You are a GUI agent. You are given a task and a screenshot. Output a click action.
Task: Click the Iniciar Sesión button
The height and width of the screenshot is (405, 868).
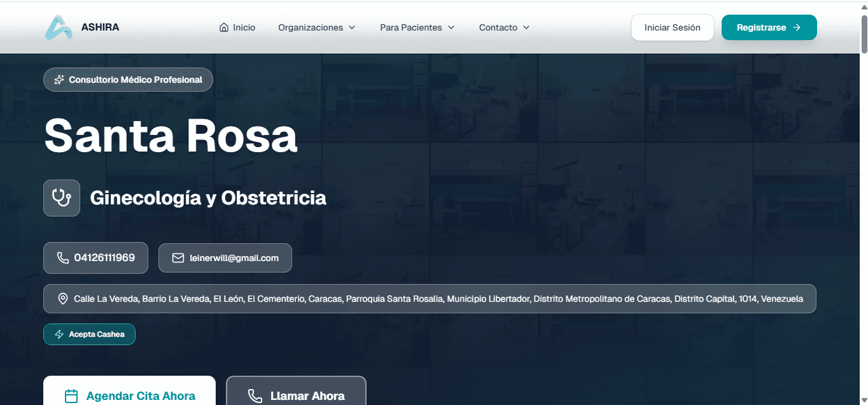(672, 27)
